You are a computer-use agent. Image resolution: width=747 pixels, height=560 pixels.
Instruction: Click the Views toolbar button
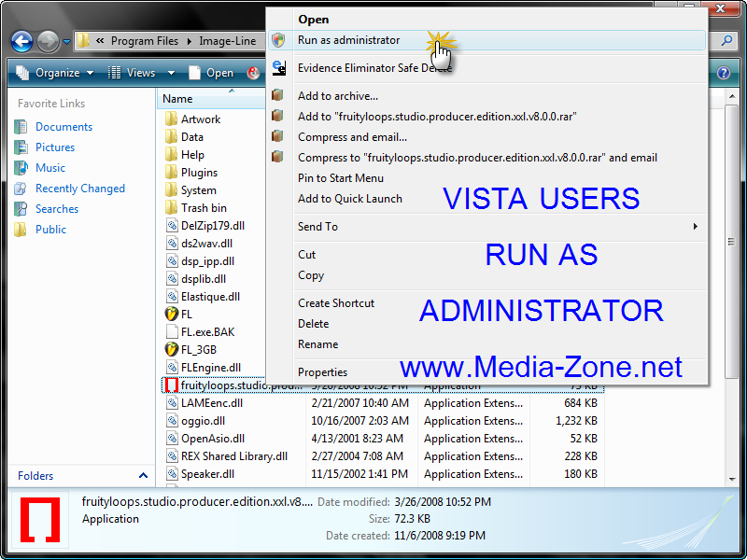click(x=132, y=73)
